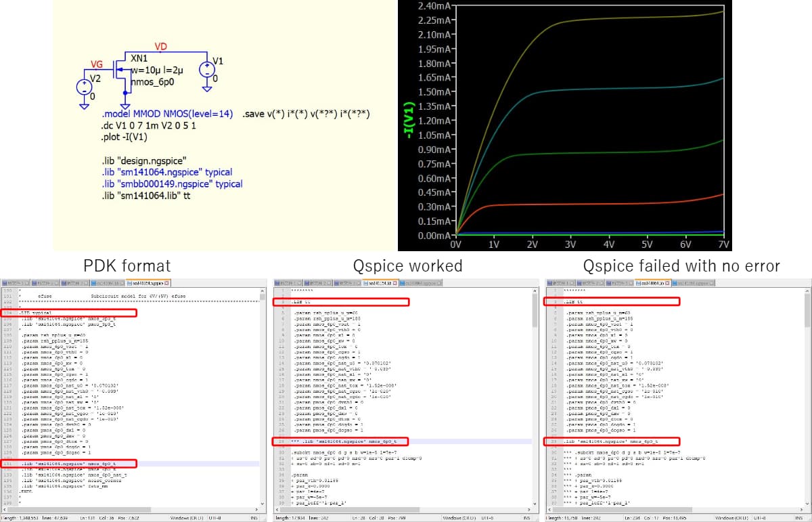Select the V2 voltage source symbol
Image resolution: width=812 pixels, height=522 pixels.
click(x=84, y=87)
